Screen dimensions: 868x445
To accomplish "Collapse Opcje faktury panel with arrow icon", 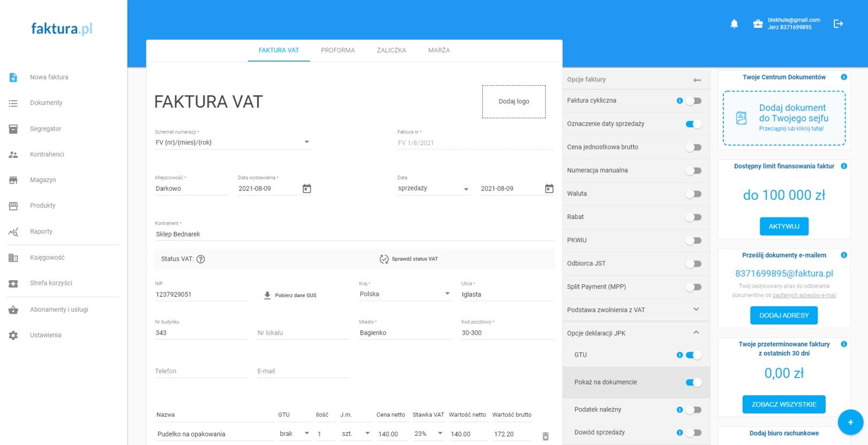I will [697, 80].
